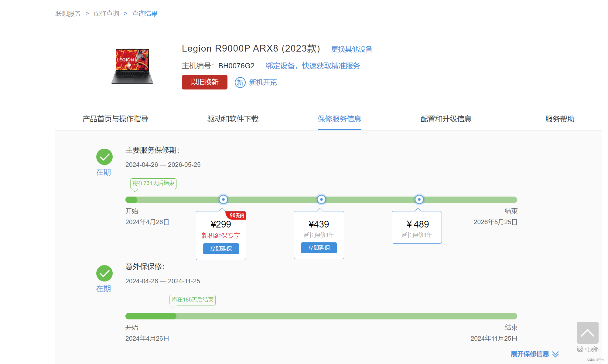This screenshot has height=364, width=608.
Task: Expand the 展开保修信息 warranty details
Action: coord(530,354)
